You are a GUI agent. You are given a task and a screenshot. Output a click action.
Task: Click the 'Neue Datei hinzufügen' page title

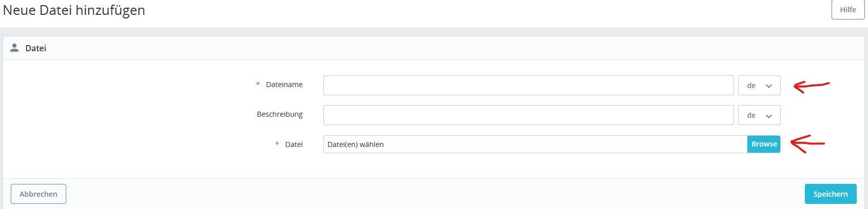74,10
